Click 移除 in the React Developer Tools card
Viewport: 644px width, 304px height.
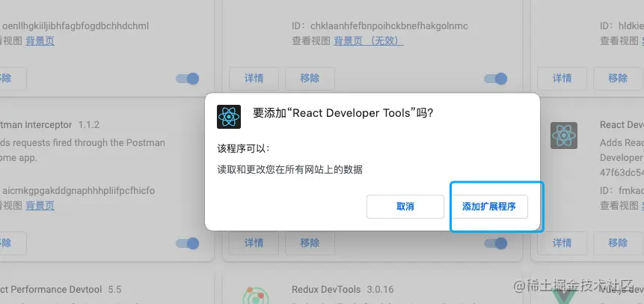point(618,243)
